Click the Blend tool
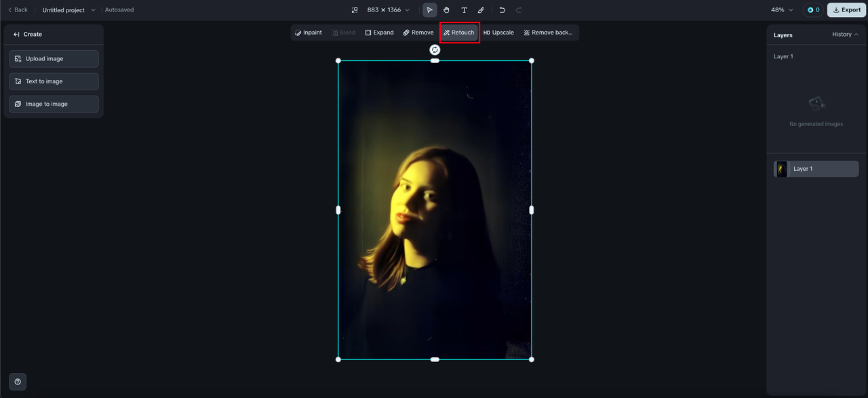The height and width of the screenshot is (398, 868). tap(344, 33)
